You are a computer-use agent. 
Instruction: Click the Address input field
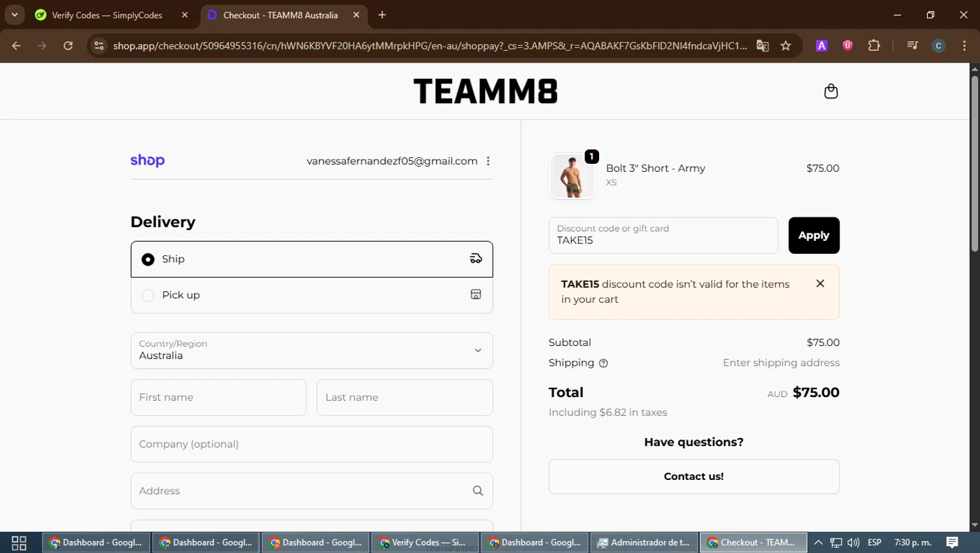coord(312,491)
